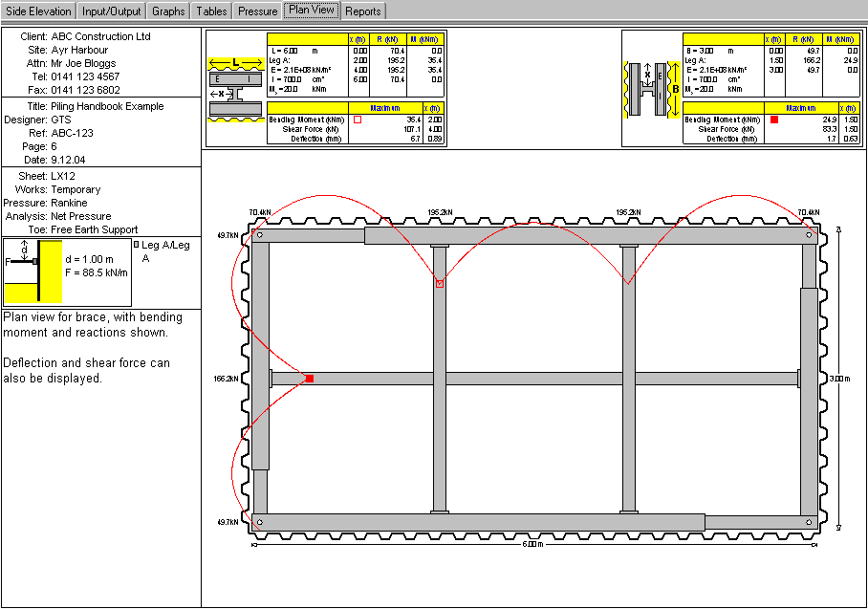868x609 pixels.
Task: Switch to the Input/Output tab
Action: (112, 11)
